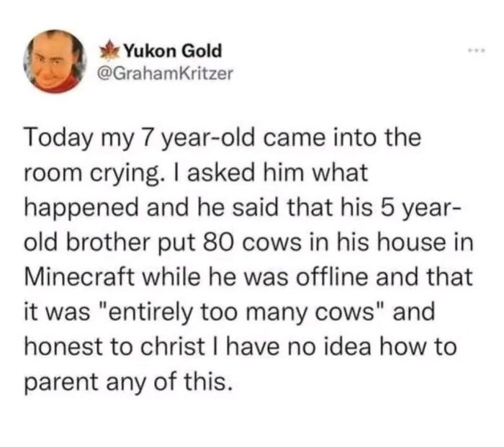Click the maple leaf icon beside the name
The width and height of the screenshot is (504, 447).
click(110, 52)
